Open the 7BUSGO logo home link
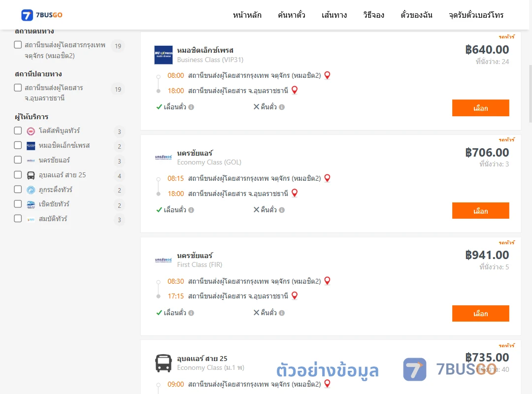 coord(42,15)
